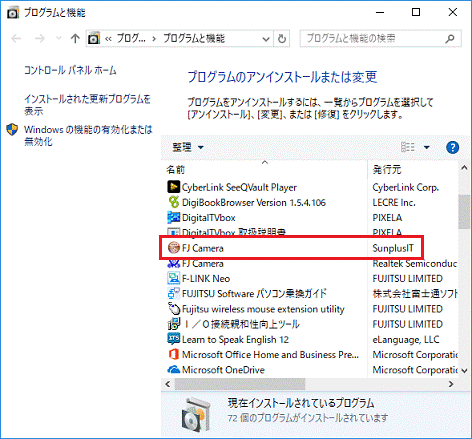
Task: Expand the view options dropdown arrow
Action: pyautogui.click(x=427, y=147)
